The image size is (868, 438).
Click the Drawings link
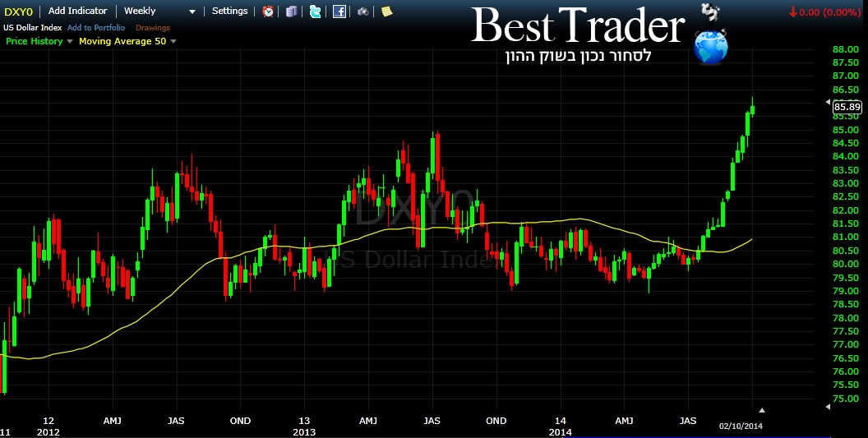(x=153, y=28)
